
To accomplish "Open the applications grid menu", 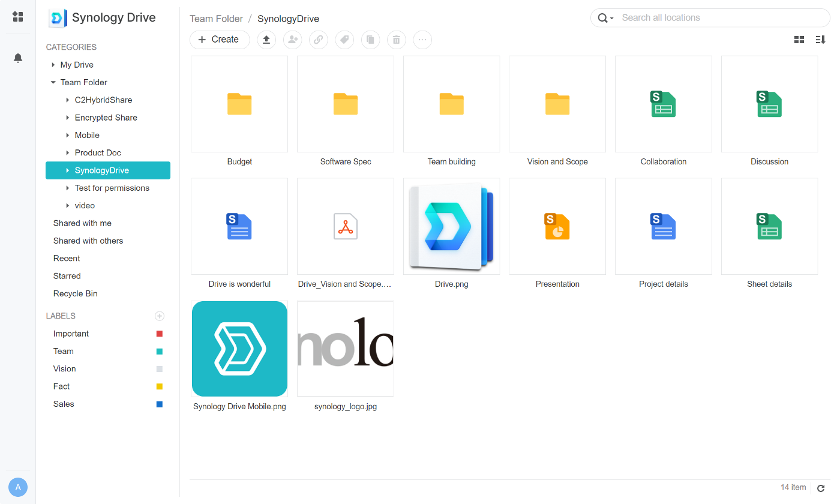I will tap(17, 16).
